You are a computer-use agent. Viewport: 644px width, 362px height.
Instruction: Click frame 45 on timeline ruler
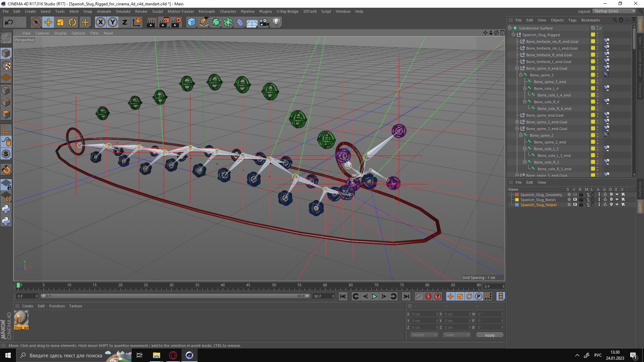(x=248, y=286)
